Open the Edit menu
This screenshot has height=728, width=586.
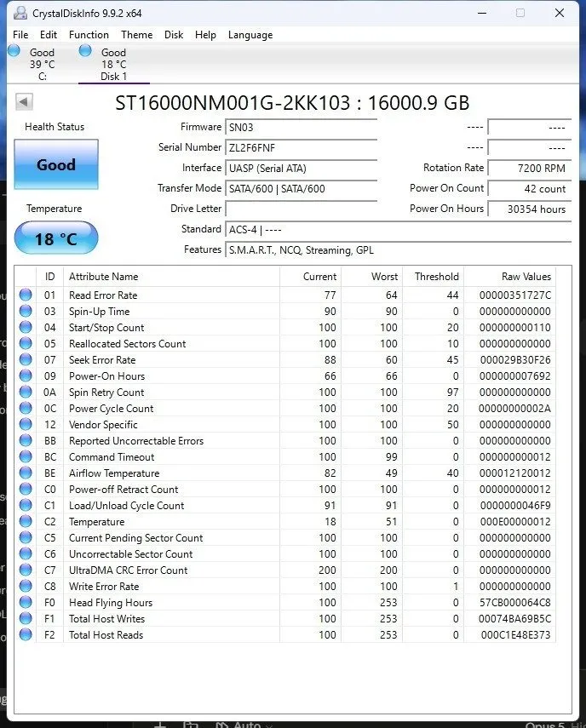tap(49, 35)
